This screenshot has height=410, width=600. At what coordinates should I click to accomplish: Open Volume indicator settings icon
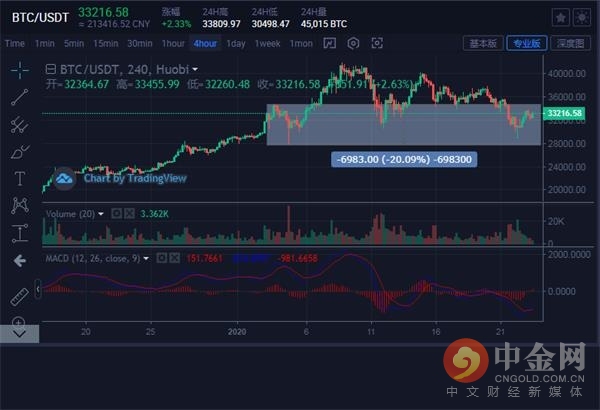116,213
